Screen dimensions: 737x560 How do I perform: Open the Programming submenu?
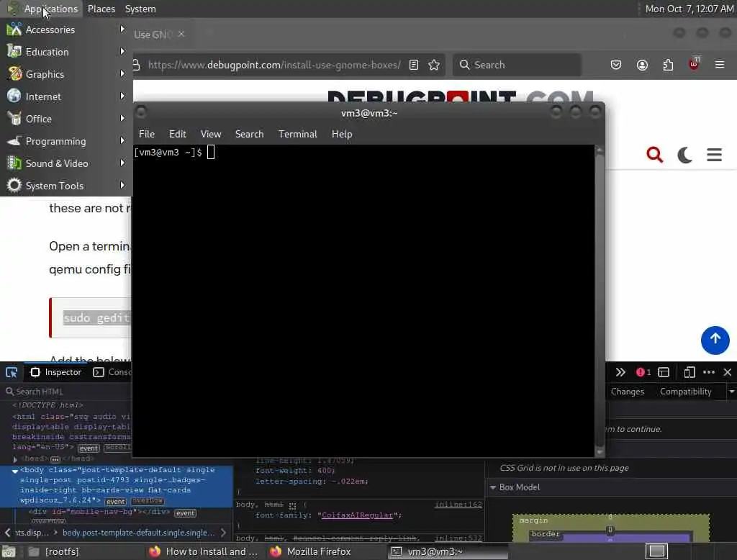[x=65, y=141]
